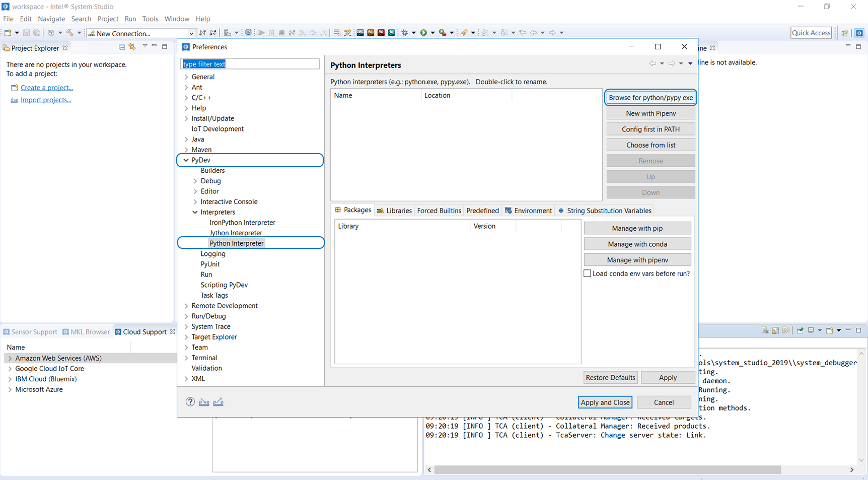
Task: Expand the Run/Debug preferences node
Action: pyautogui.click(x=186, y=316)
